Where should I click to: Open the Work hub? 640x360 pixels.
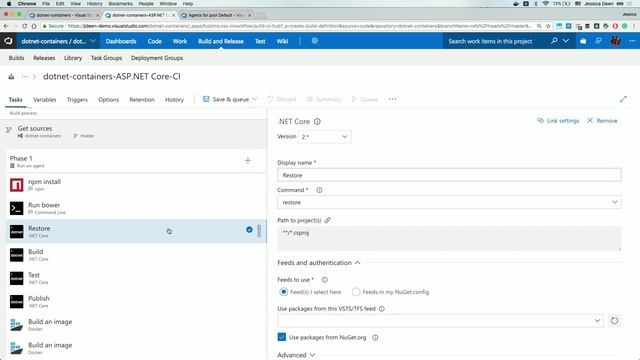pos(180,41)
